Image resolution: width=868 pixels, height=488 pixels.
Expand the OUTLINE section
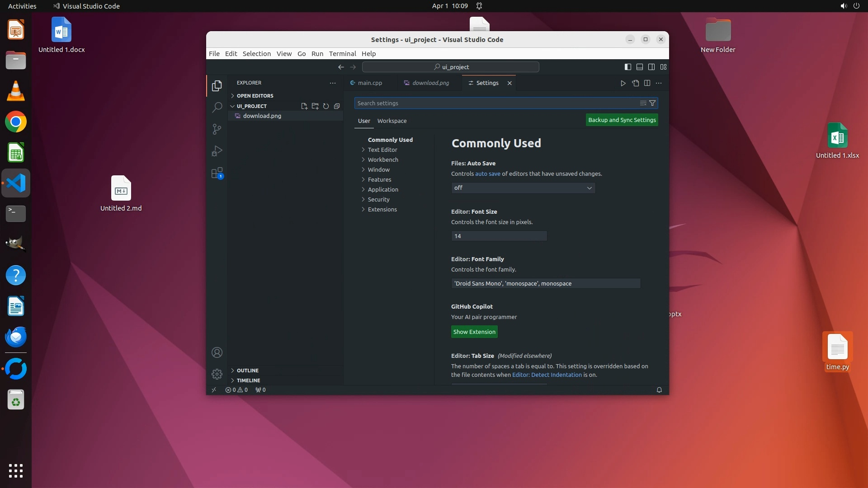248,371
